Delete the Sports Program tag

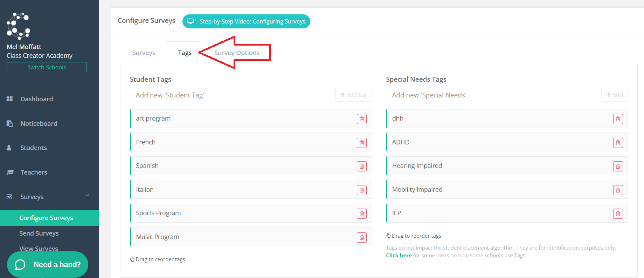point(362,213)
